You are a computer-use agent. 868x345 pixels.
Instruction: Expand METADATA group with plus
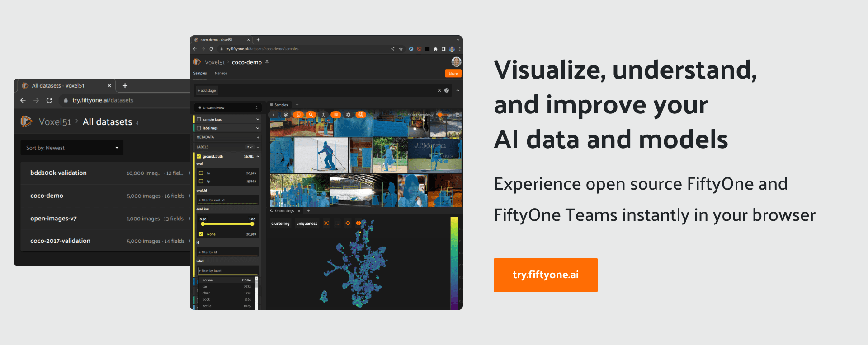tap(258, 137)
